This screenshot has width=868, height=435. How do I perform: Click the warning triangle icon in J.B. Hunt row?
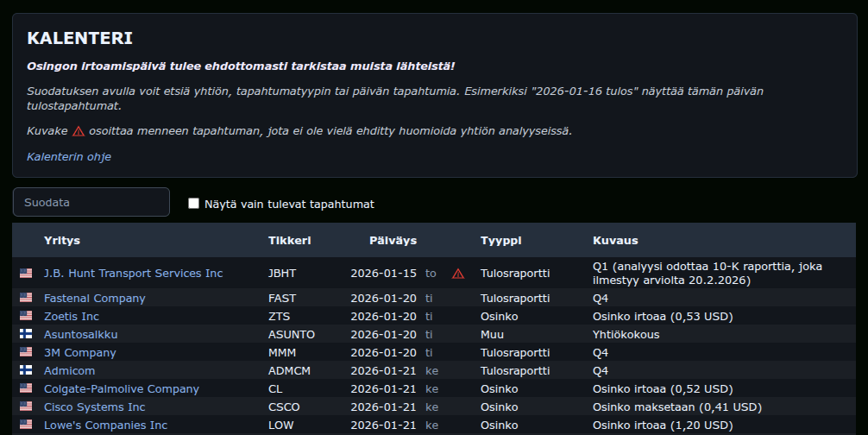458,274
